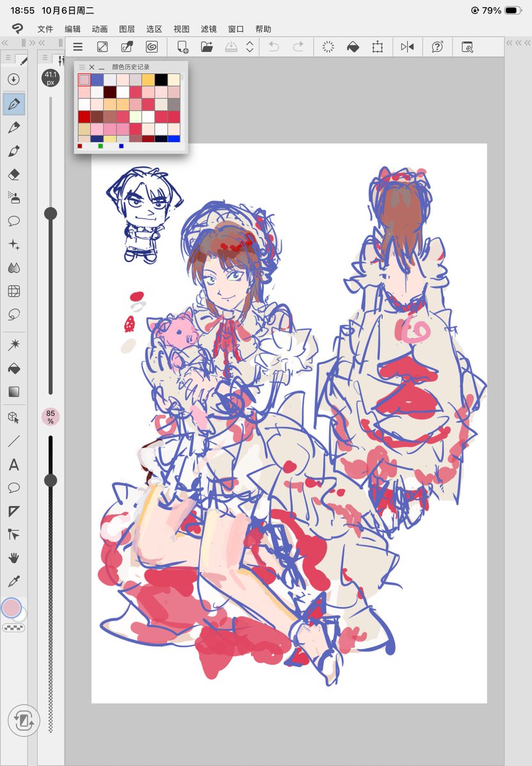Click the up/down arrows next to Save
This screenshot has width=532, height=766.
249,47
